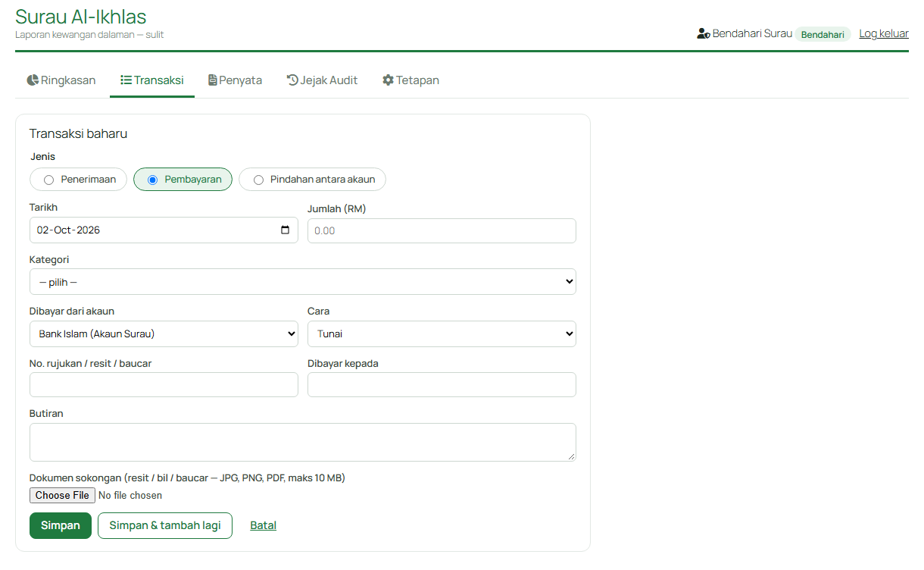
Task: Click Simpan & tambah lagi button
Action: click(165, 525)
